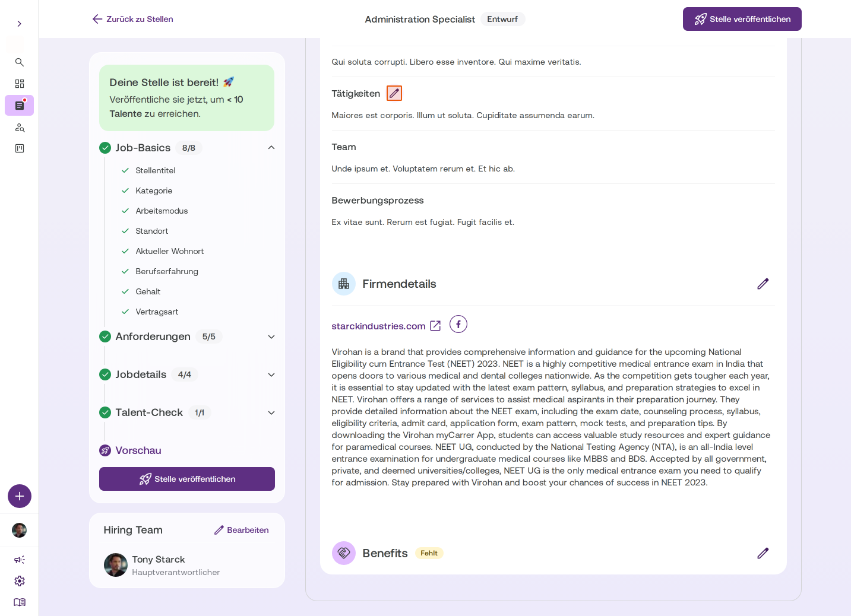The height and width of the screenshot is (616, 851).
Task: Click the search icon in the left sidebar
Action: point(20,62)
